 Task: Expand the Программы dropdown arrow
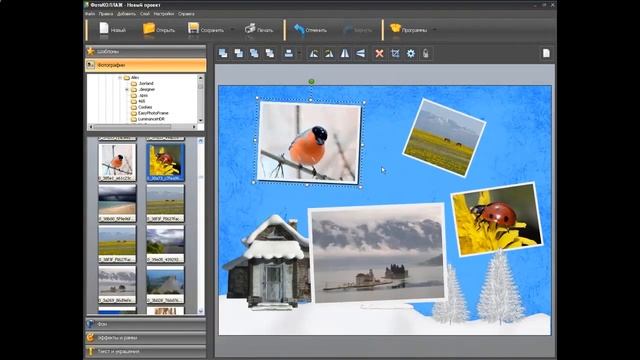(x=435, y=30)
